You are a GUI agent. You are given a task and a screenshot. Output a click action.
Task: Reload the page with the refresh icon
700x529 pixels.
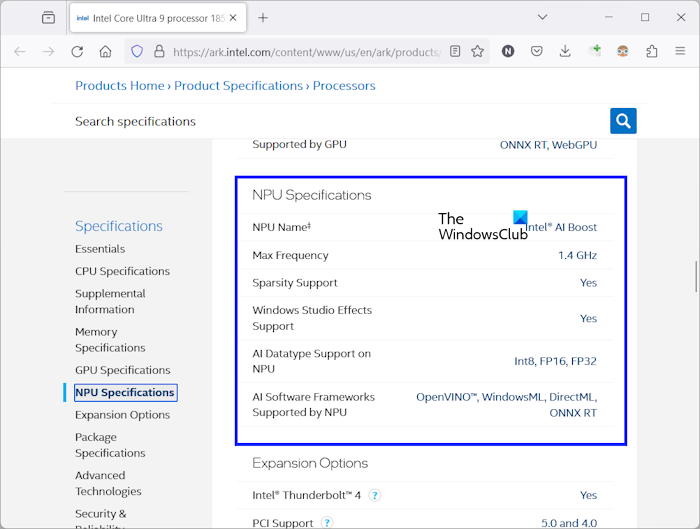coord(77,51)
